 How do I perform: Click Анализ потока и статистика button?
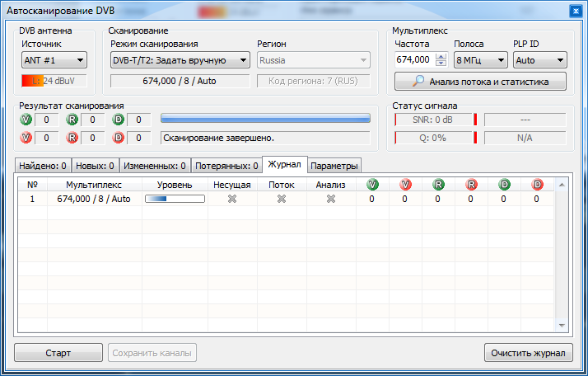[481, 81]
